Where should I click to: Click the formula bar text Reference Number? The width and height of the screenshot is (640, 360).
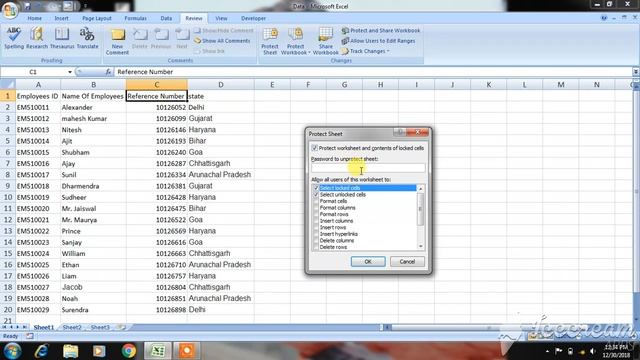tap(145, 72)
